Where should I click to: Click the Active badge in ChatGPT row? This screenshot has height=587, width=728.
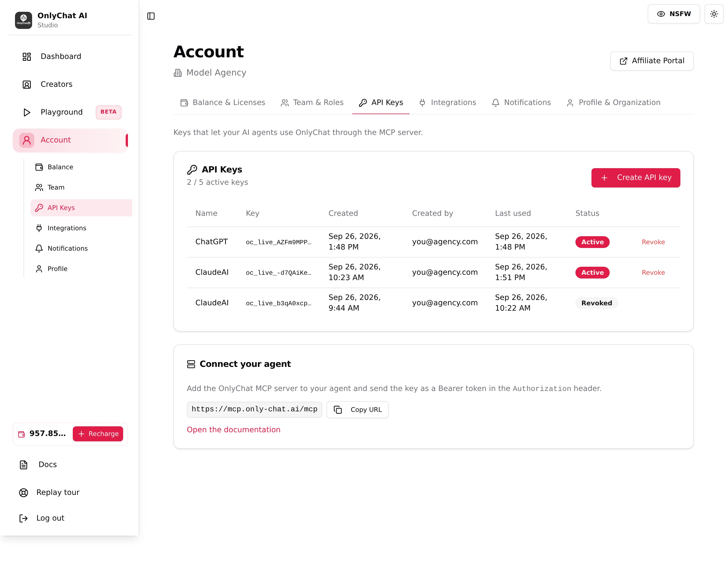(592, 242)
